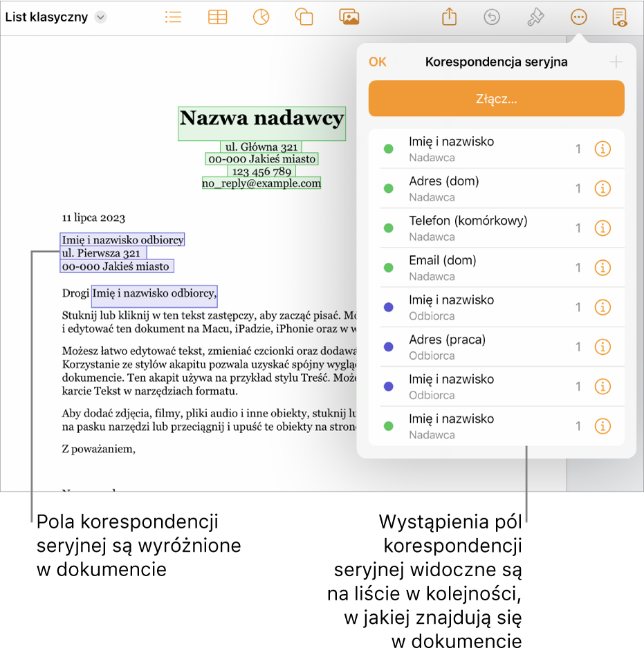The image size is (644, 655).
Task: Insert a table using the toolbar icon
Action: click(x=218, y=17)
